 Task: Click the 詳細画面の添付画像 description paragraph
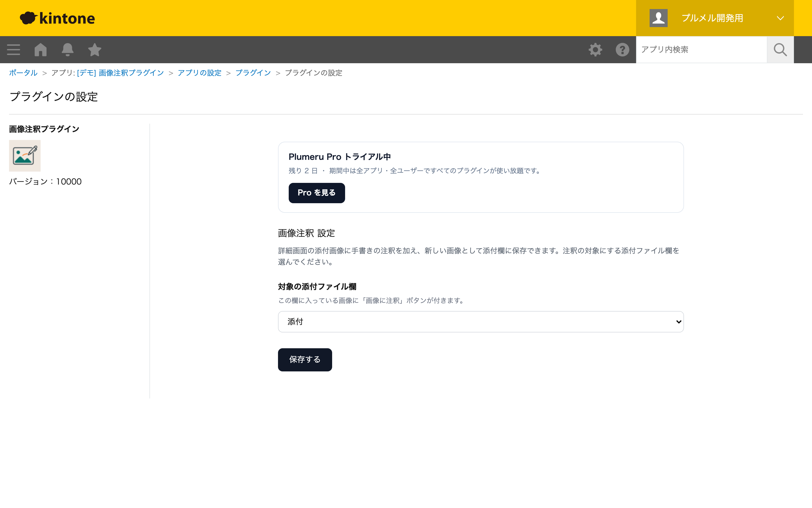[x=478, y=256]
